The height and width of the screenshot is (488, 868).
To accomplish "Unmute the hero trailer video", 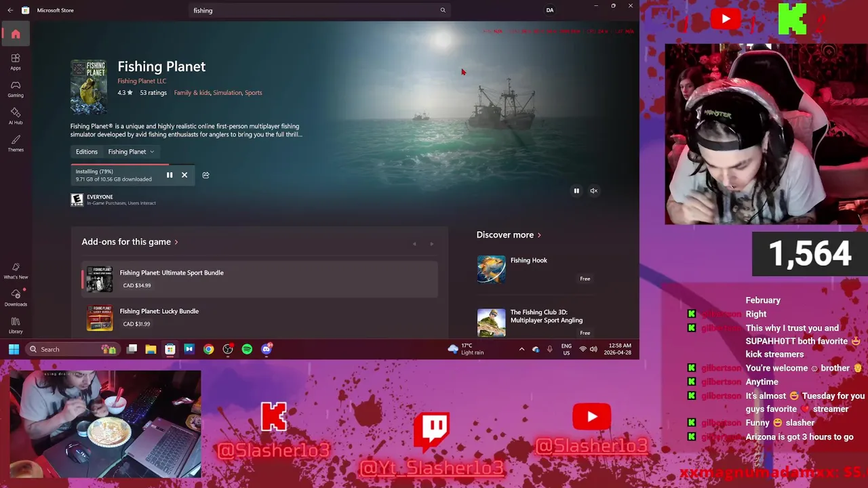I will click(593, 191).
